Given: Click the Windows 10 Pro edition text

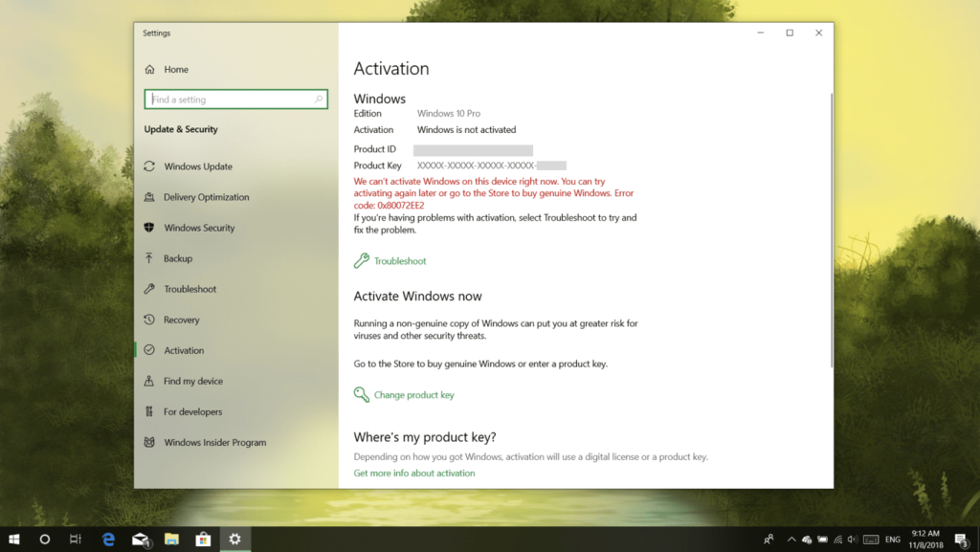Looking at the screenshot, I should point(449,114).
